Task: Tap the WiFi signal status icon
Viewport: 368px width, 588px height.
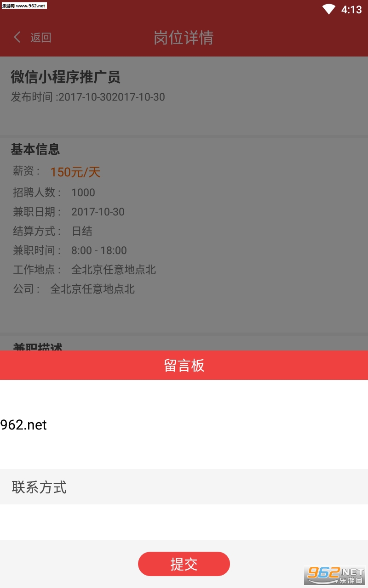Action: coord(328,9)
